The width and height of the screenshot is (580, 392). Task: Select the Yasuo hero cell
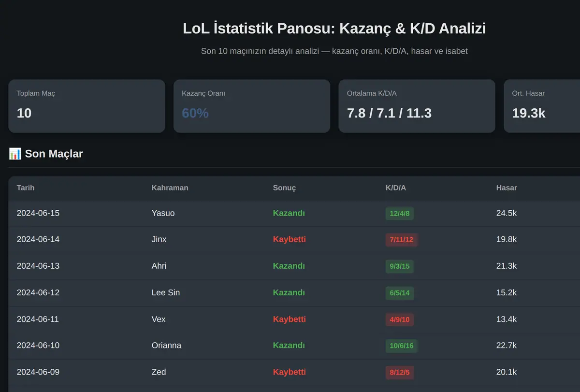pos(163,213)
